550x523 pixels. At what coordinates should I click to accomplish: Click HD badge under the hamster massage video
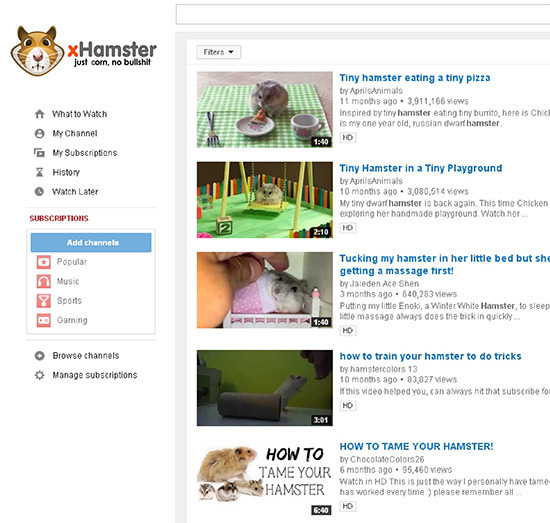[x=348, y=330]
